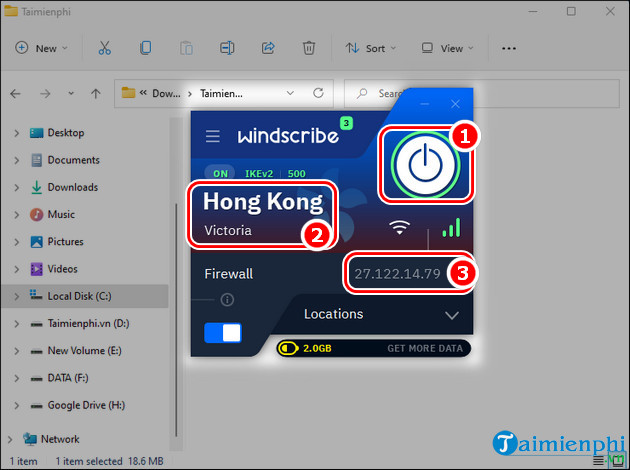
Task: Click the Paste icon in Explorer toolbar
Action: pos(186,48)
